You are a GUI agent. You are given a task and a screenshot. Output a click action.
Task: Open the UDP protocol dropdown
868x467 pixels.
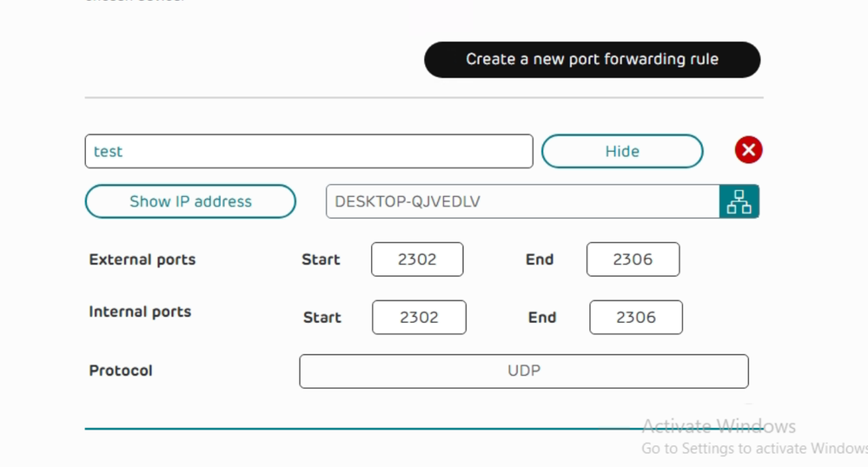click(524, 371)
